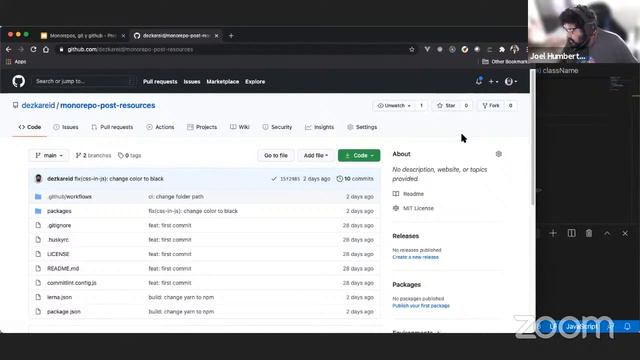The width and height of the screenshot is (640, 360).
Task: Switch to the Wiki tab
Action: (240, 127)
